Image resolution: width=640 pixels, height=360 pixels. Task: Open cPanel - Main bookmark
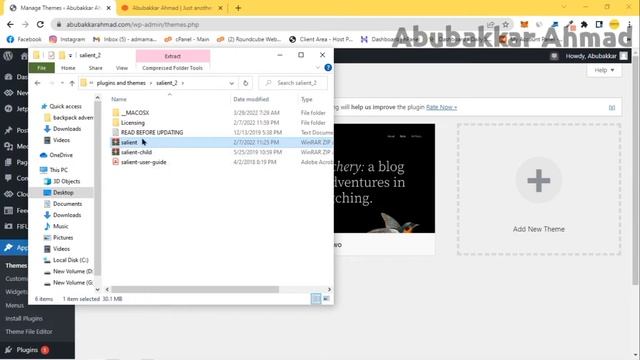[x=187, y=39]
